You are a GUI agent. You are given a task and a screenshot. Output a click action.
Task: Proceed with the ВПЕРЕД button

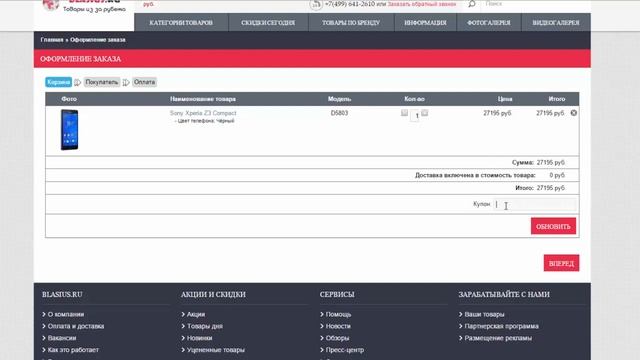click(561, 263)
